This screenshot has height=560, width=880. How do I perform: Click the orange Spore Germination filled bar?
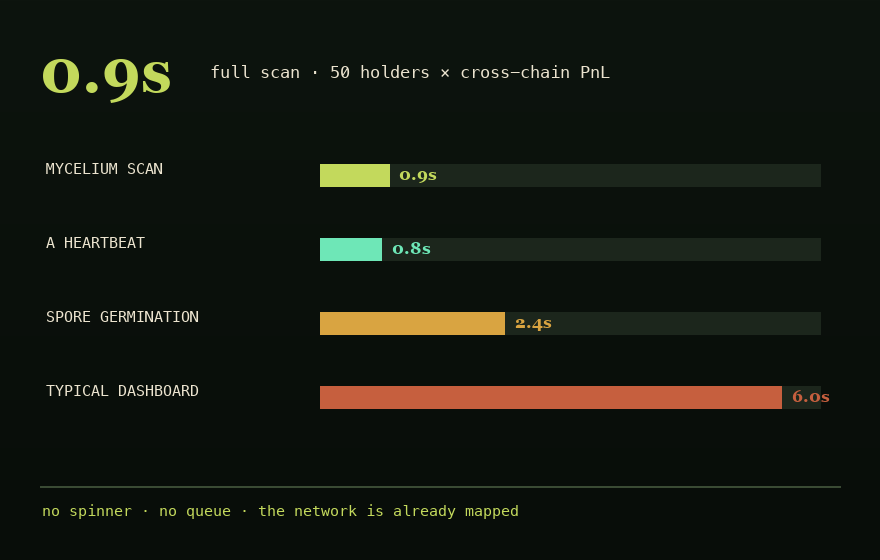(x=412, y=324)
